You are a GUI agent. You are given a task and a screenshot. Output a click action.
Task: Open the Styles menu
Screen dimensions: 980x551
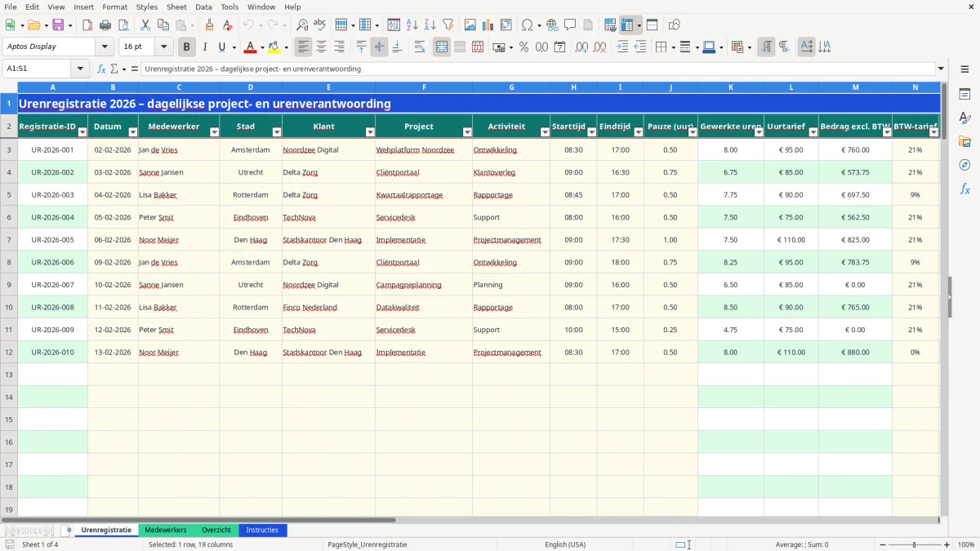(147, 7)
